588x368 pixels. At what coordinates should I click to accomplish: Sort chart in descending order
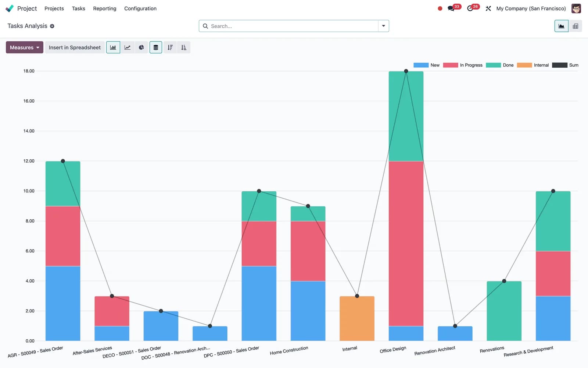[170, 47]
